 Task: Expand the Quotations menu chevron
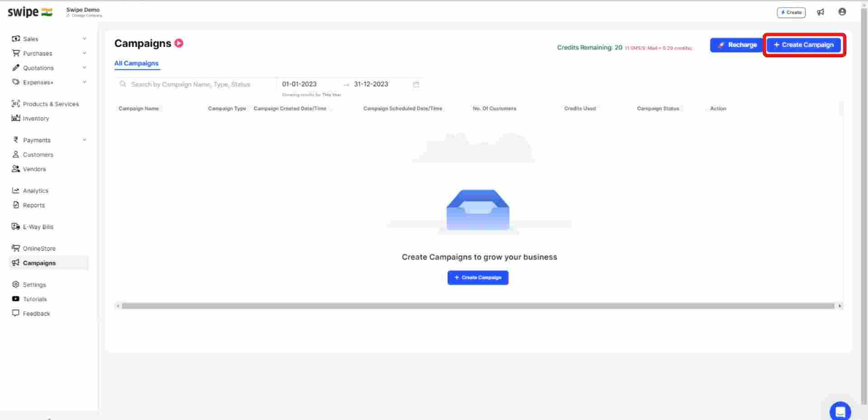pyautogui.click(x=84, y=68)
